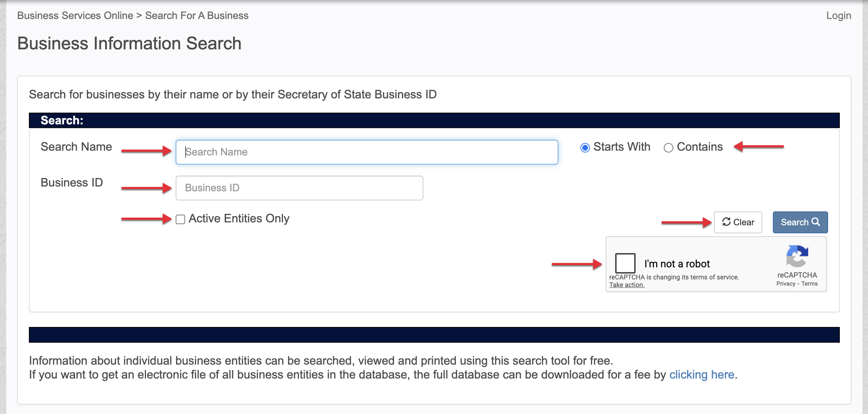
Task: Click the Business Information Search heading
Action: (129, 43)
